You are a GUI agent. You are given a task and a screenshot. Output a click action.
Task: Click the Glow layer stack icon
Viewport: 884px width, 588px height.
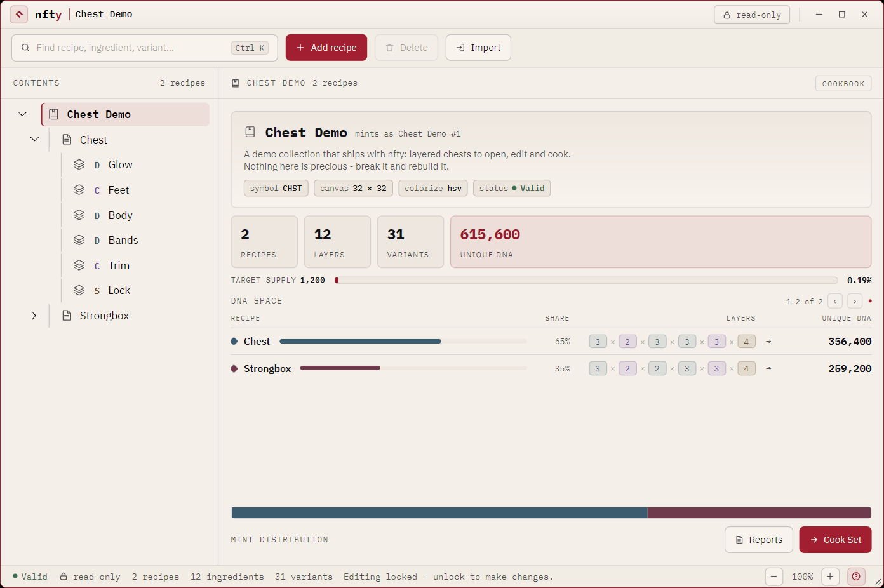(79, 164)
